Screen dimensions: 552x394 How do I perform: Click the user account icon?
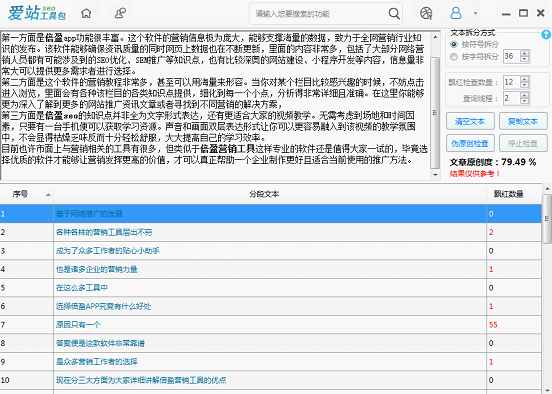(456, 13)
